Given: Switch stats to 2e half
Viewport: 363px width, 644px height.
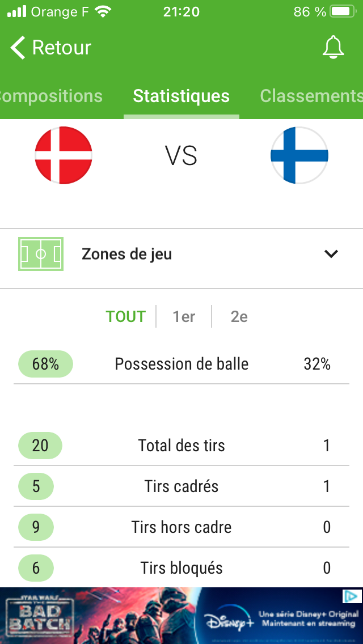Looking at the screenshot, I should pos(239,317).
